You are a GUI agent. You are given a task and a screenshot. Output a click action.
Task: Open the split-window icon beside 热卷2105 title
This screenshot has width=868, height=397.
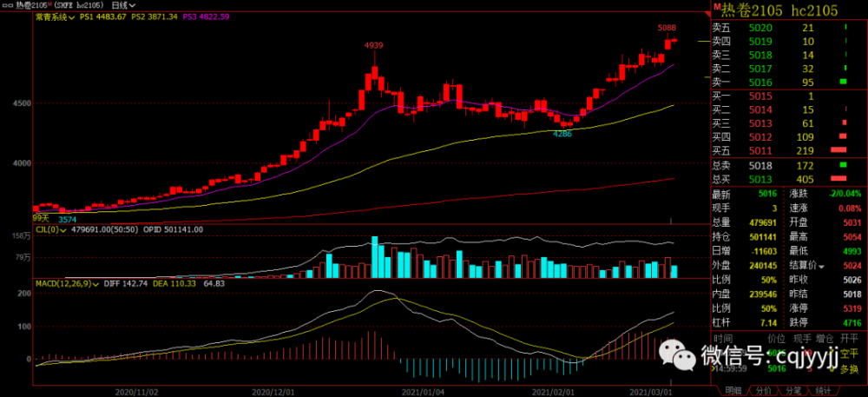coord(7,5)
